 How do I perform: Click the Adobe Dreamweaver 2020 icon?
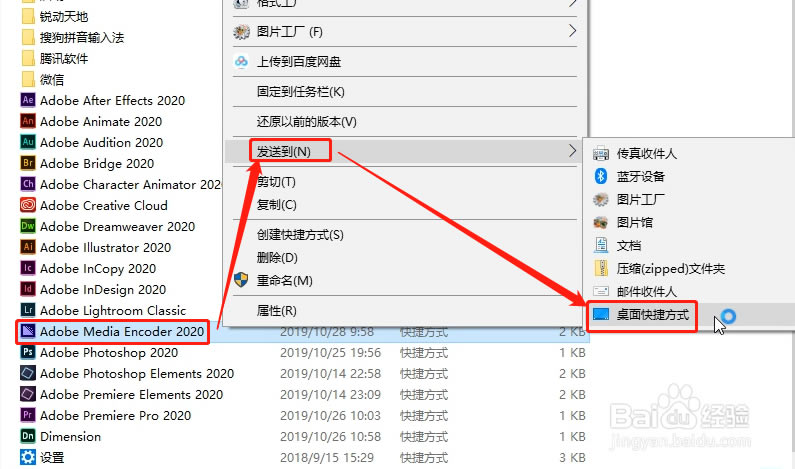click(x=28, y=226)
